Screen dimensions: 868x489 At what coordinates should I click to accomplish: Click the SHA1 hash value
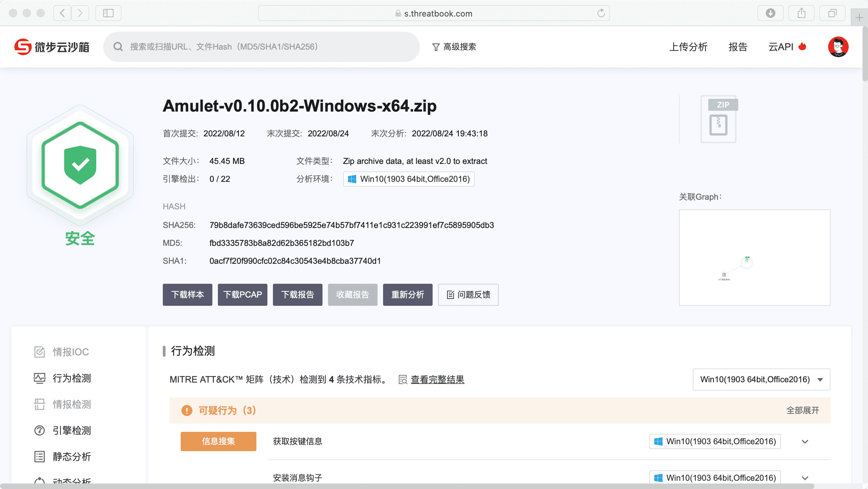[295, 261]
